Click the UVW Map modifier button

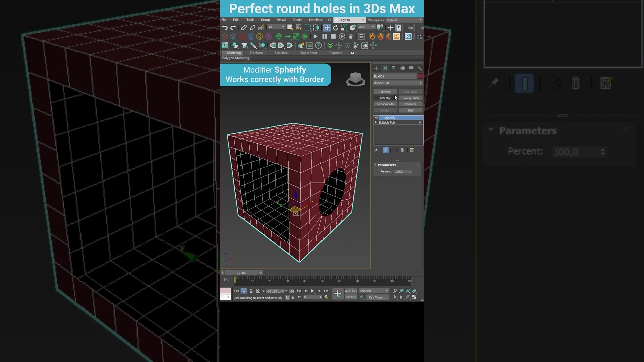[x=385, y=98]
